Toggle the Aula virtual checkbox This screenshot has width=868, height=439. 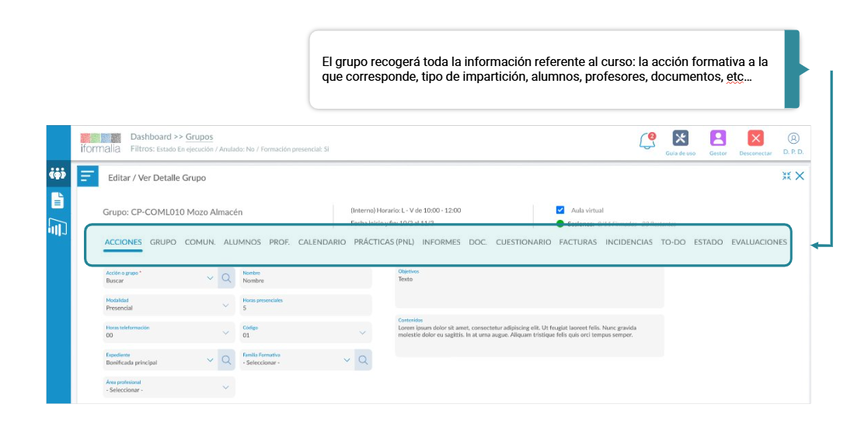[560, 210]
